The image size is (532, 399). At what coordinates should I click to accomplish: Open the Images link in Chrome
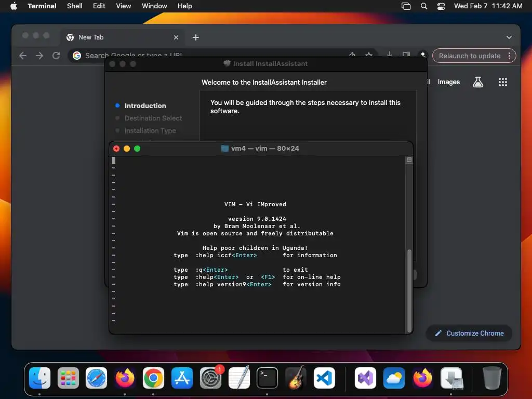tap(448, 82)
